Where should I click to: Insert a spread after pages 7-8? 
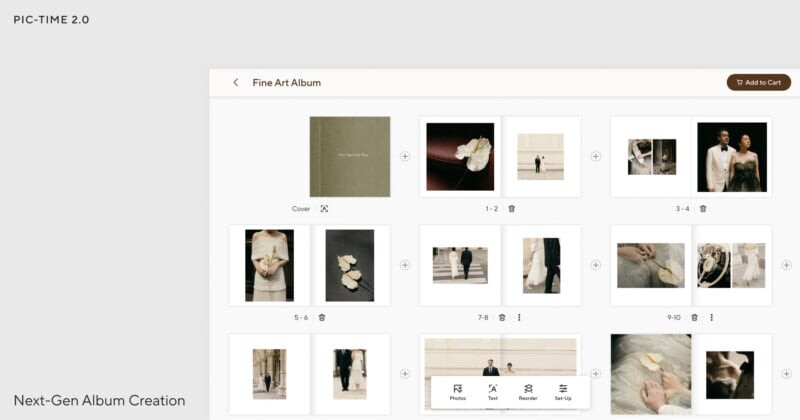596,265
